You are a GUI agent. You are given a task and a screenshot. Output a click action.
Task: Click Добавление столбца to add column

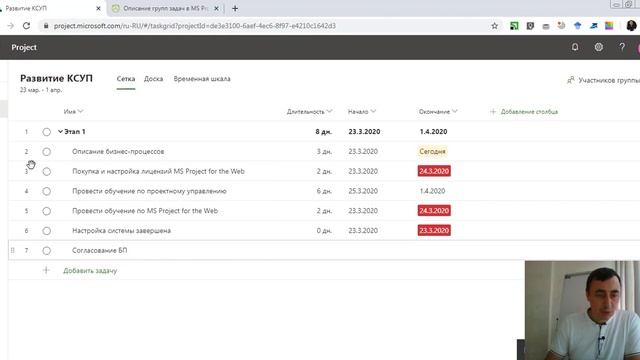(x=529, y=111)
